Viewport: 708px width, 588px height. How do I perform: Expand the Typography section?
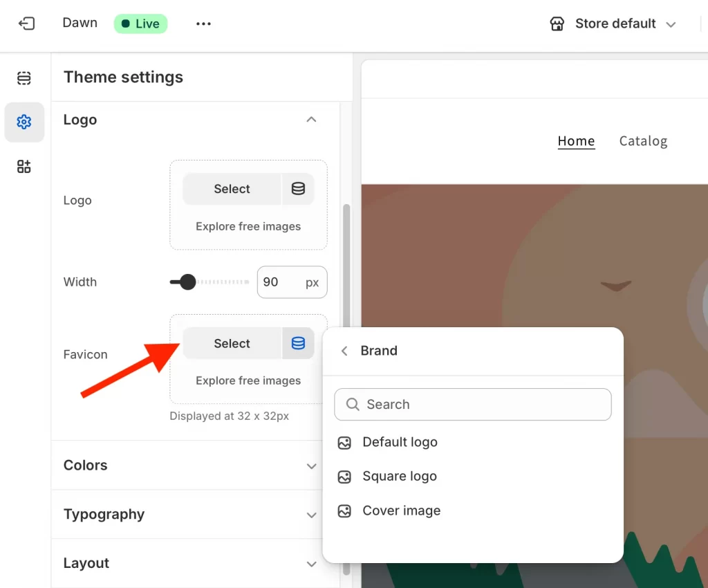[311, 514]
